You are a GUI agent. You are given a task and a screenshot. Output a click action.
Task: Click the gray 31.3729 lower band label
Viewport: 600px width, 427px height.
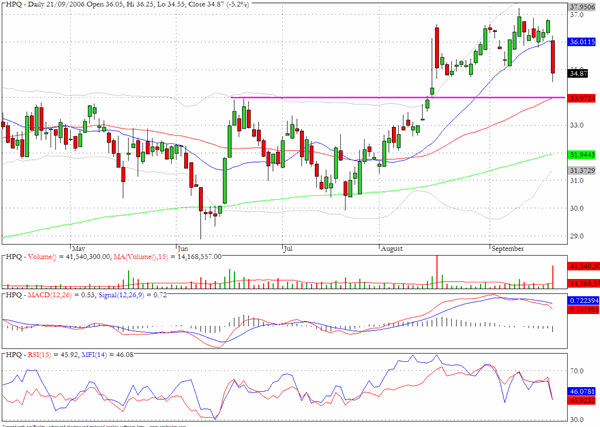582,171
